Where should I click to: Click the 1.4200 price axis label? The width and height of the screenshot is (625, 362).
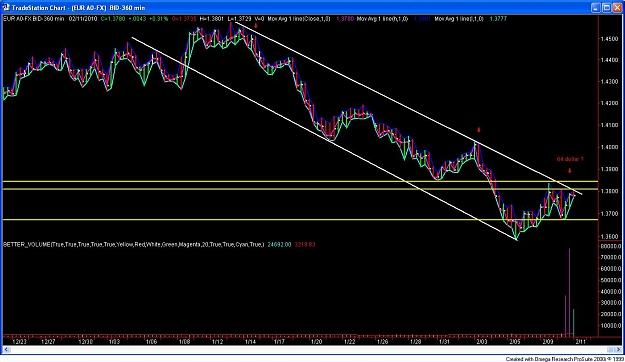(609, 103)
